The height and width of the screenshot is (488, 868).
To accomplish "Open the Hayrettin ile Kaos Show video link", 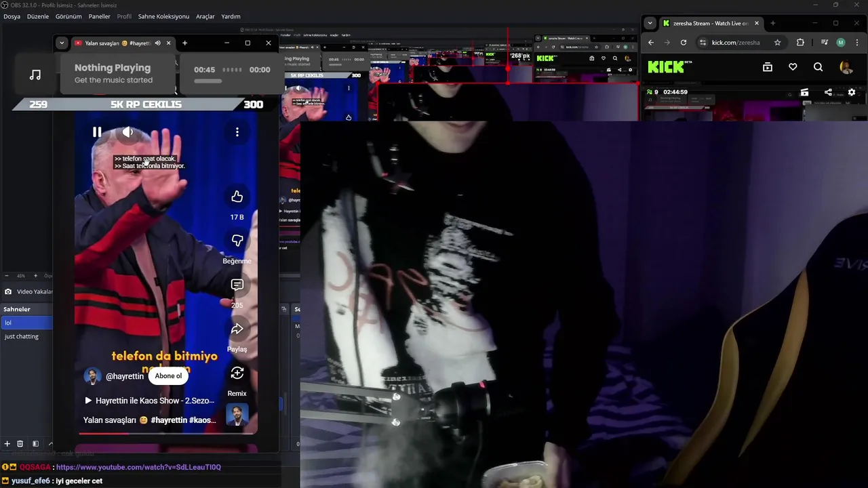I will (x=149, y=401).
